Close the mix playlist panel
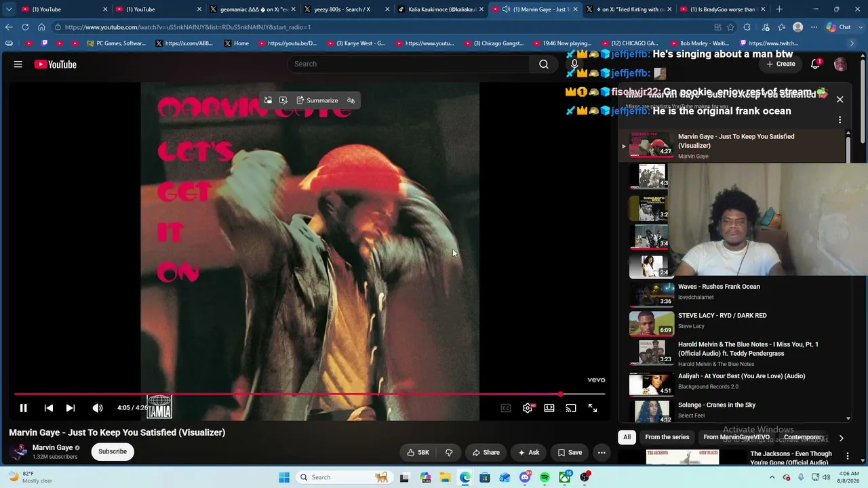 click(840, 100)
